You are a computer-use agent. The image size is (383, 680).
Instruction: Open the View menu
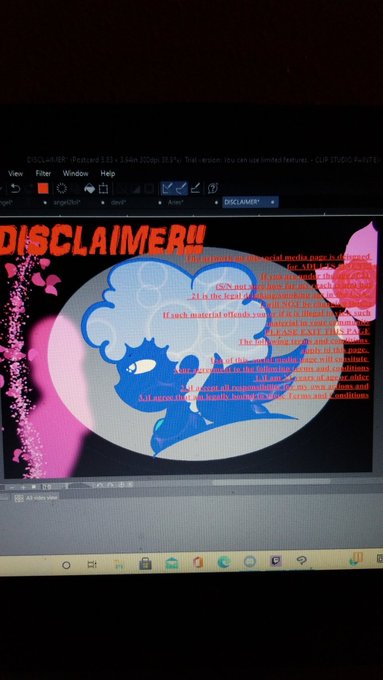(15, 173)
